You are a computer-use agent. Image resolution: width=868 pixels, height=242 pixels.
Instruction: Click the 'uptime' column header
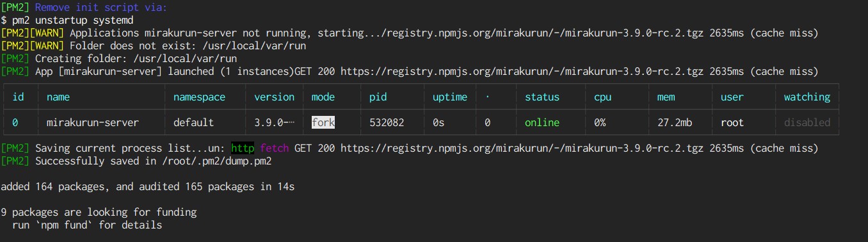tap(449, 97)
